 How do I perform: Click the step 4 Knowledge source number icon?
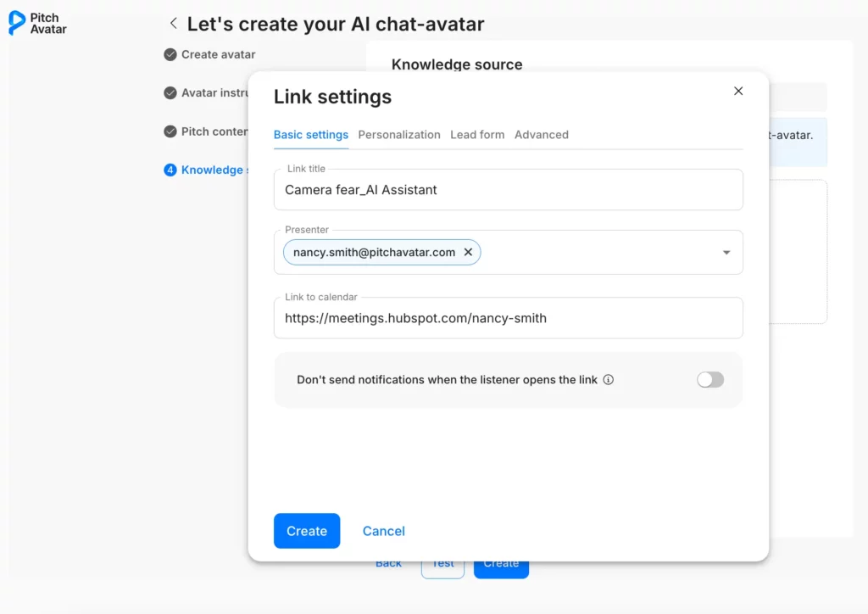[x=170, y=170]
